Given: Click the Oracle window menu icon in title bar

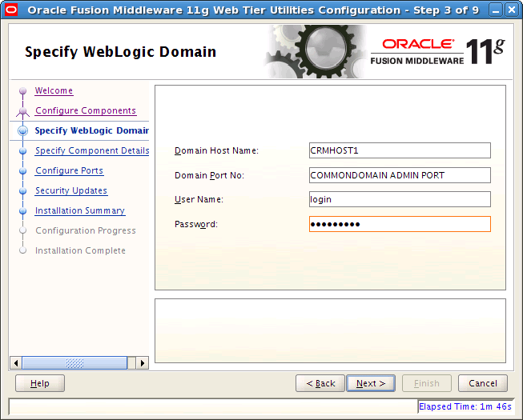Looking at the screenshot, I should (11, 10).
